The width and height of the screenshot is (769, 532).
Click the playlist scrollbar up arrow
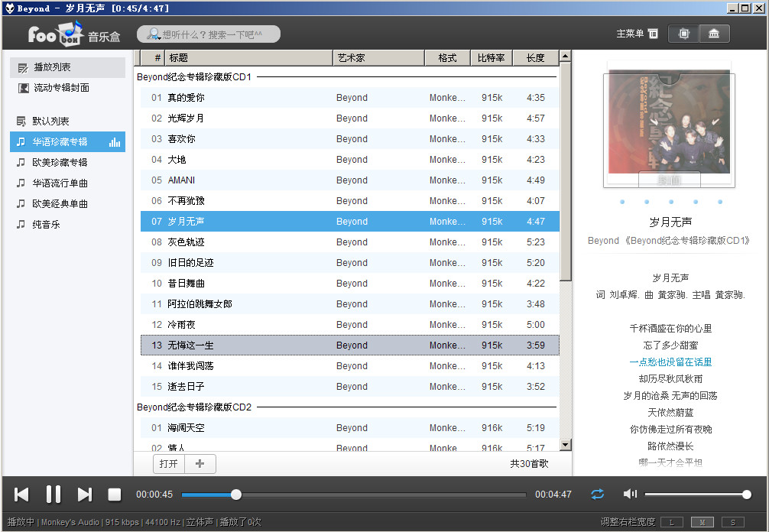565,56
